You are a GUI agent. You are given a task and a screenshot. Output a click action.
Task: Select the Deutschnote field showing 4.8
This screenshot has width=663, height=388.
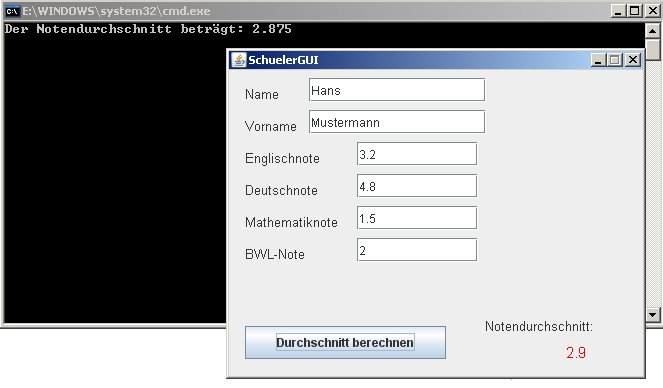(416, 186)
